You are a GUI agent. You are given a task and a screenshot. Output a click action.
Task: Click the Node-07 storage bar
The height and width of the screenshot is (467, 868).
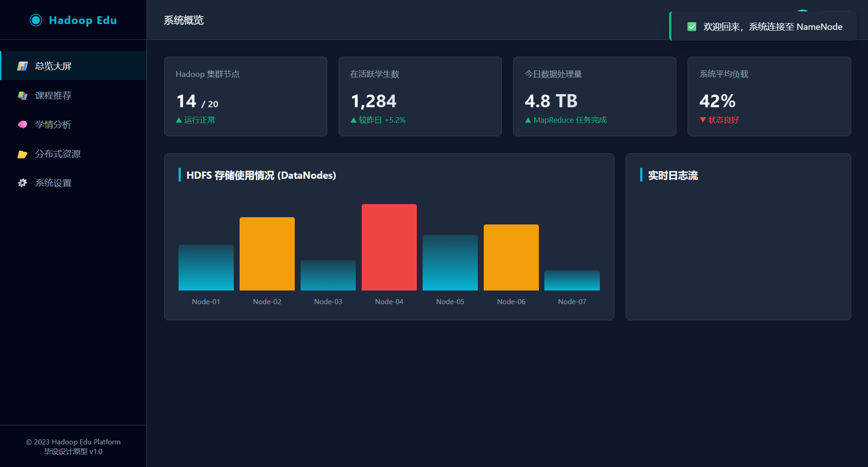coord(572,280)
